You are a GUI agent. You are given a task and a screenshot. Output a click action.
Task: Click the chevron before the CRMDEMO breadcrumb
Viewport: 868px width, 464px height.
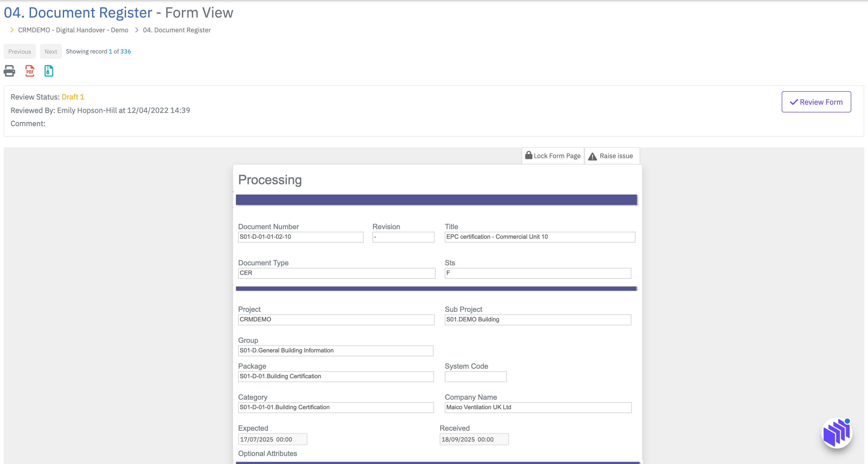12,30
